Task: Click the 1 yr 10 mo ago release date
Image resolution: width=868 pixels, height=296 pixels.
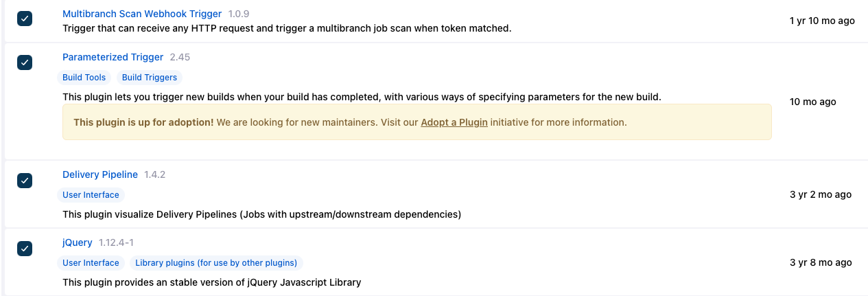Action: coord(822,21)
